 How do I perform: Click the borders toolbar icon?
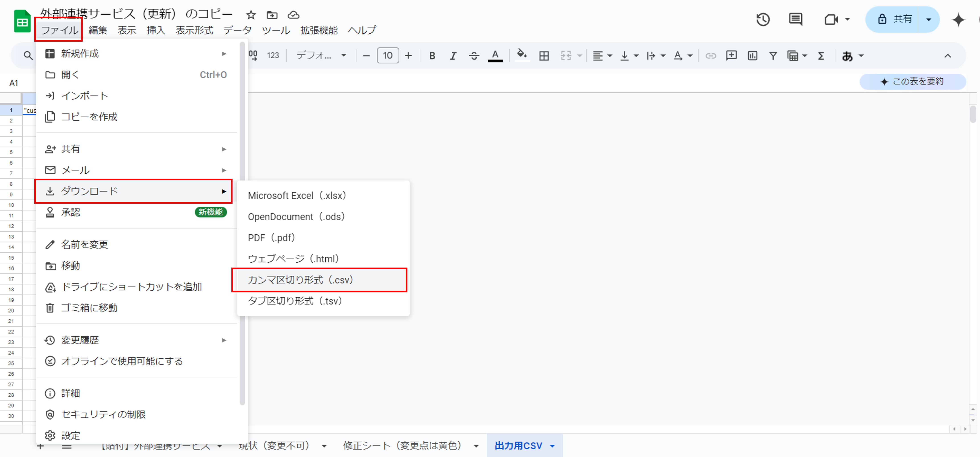click(544, 56)
